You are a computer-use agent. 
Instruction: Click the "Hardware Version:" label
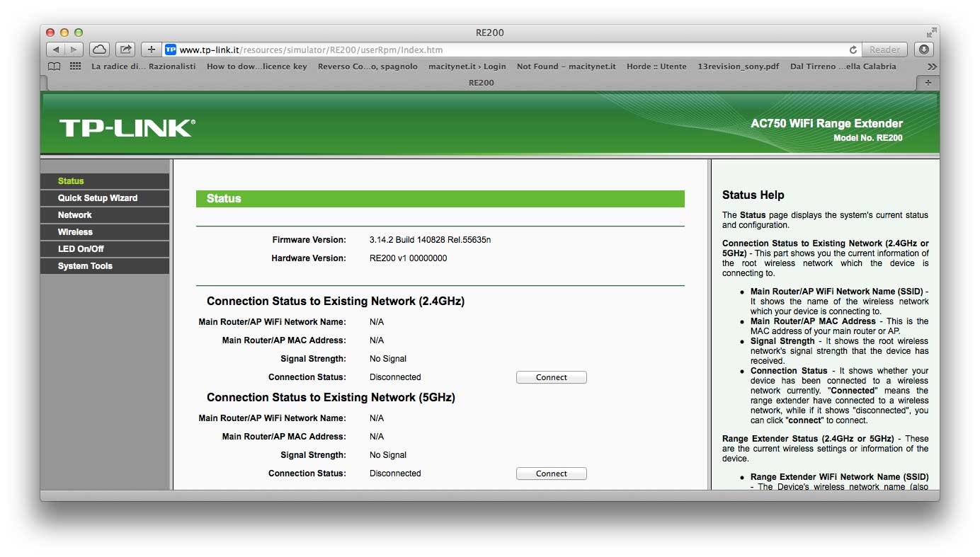click(309, 258)
